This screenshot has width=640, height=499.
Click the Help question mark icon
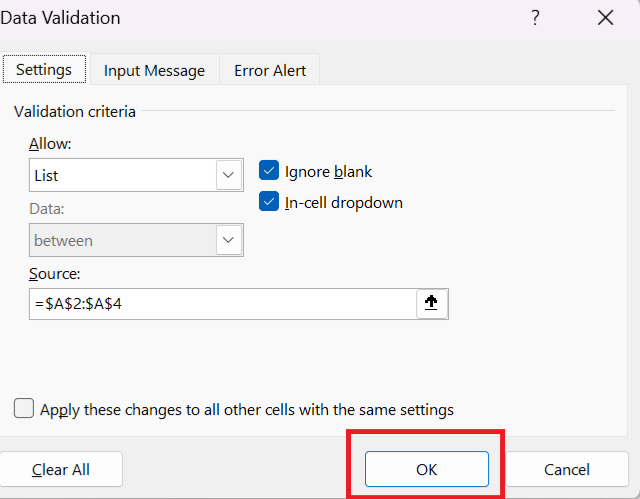535,17
